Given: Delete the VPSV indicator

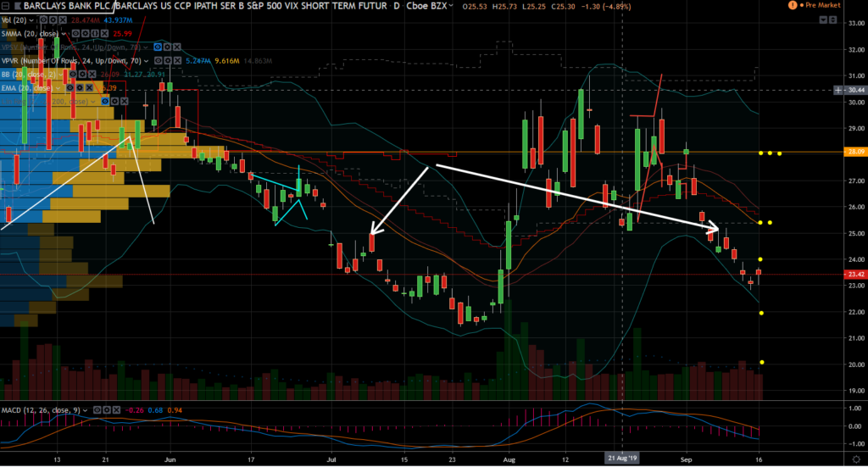Looking at the screenshot, I should 176,47.
